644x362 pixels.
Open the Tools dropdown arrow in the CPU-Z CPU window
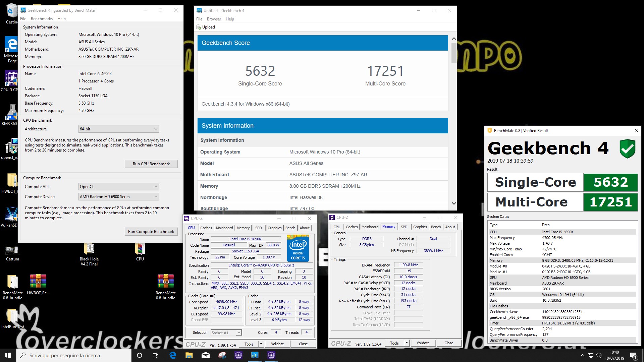pyautogui.click(x=261, y=344)
